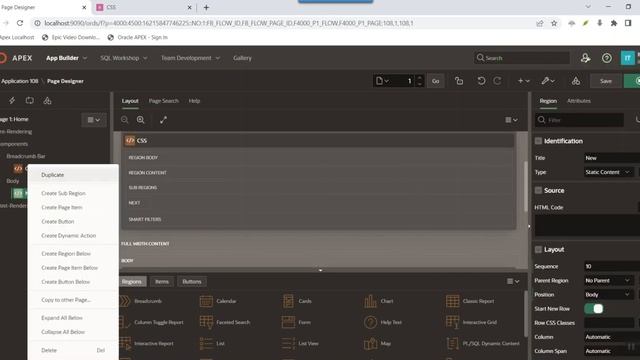Redo the last change
This screenshot has width=640, height=360.
(497, 81)
